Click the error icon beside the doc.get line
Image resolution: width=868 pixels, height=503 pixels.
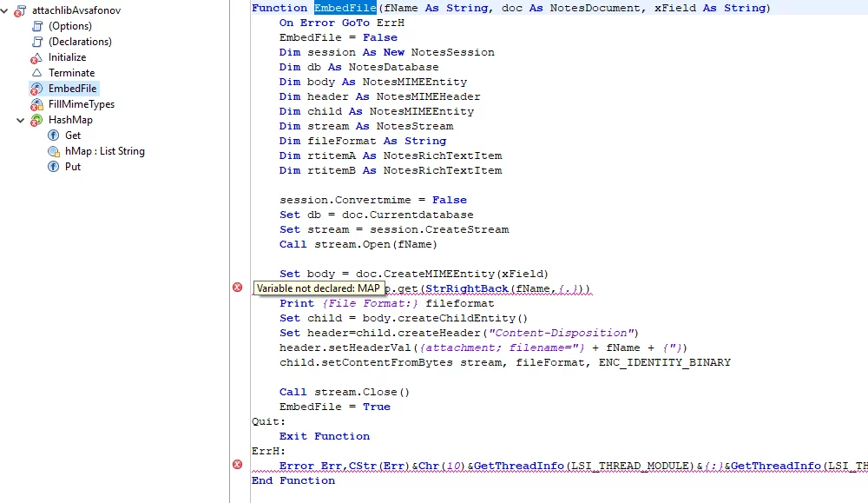(x=237, y=288)
